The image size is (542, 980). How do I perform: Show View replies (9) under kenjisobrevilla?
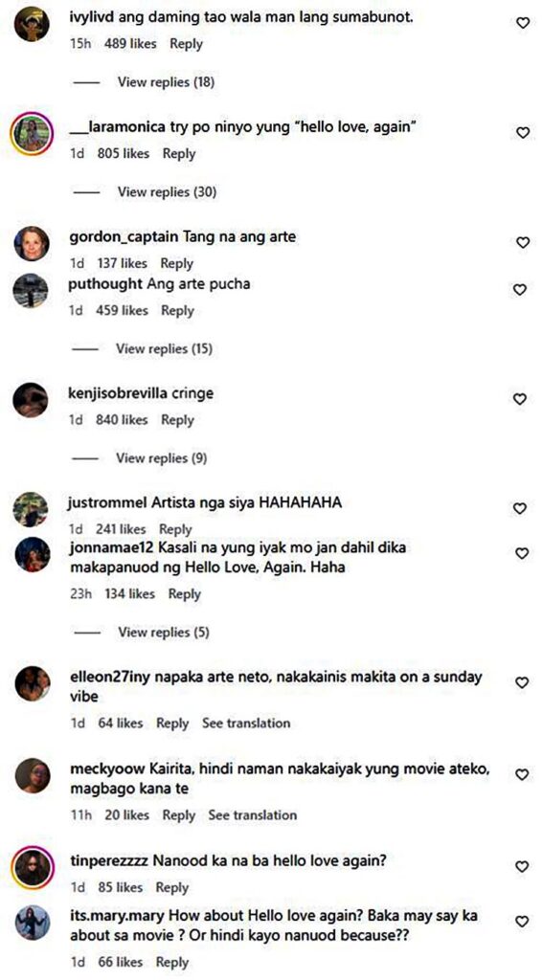click(x=161, y=458)
